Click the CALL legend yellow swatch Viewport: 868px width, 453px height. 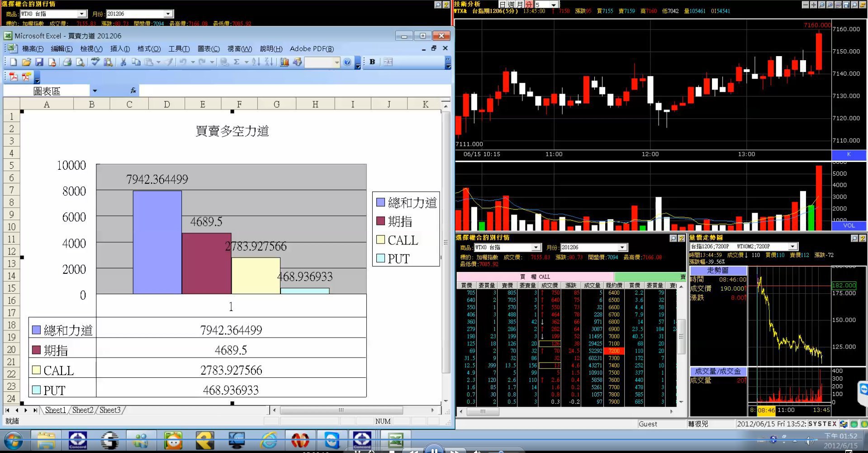click(x=380, y=240)
